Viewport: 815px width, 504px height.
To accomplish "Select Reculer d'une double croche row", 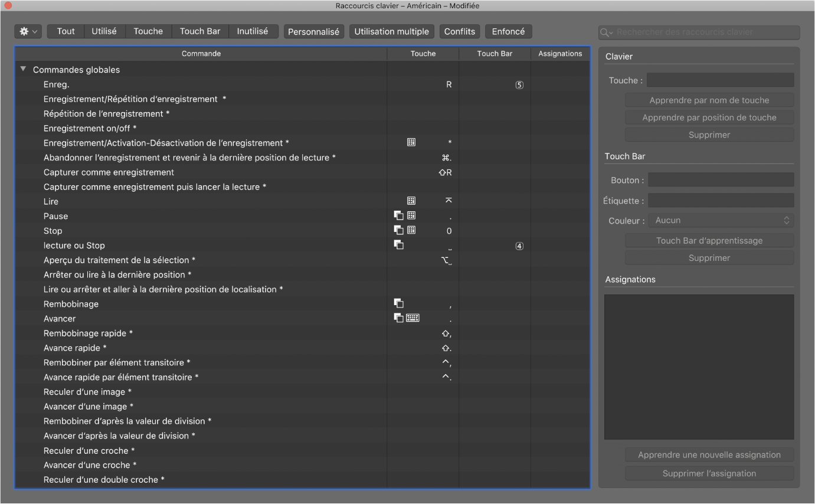I will pyautogui.click(x=302, y=480).
